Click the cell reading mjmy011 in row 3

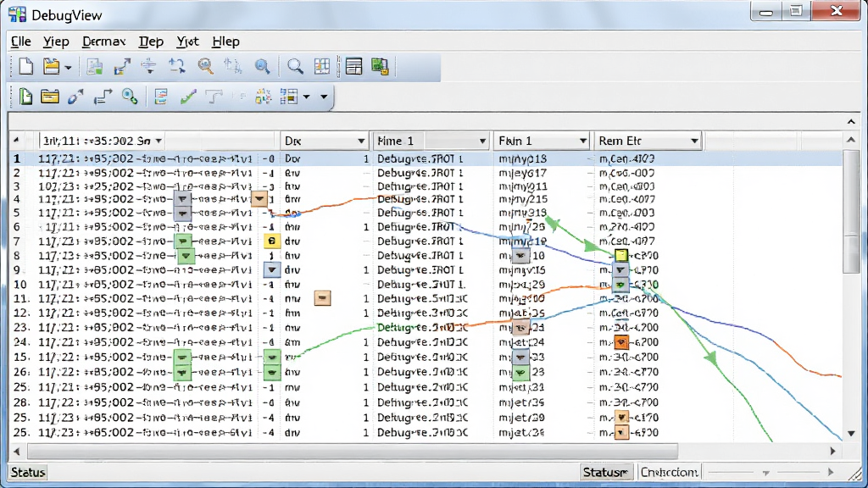(x=523, y=186)
